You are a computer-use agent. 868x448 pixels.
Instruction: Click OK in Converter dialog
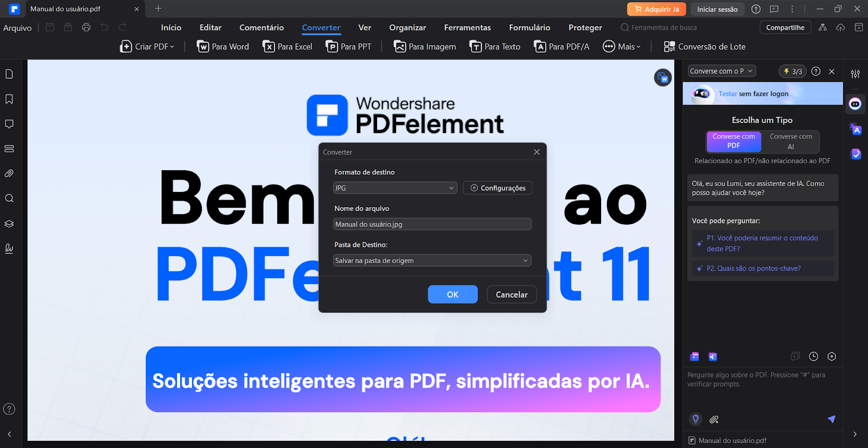coord(452,295)
